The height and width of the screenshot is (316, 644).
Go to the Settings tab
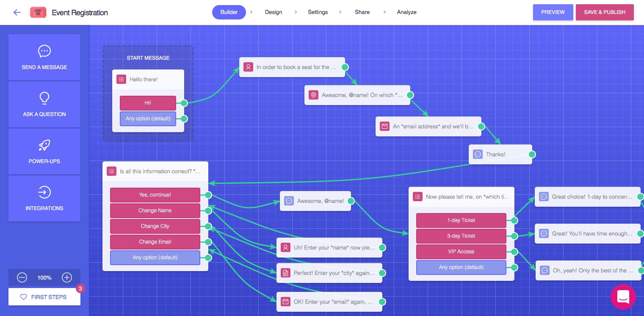[318, 12]
